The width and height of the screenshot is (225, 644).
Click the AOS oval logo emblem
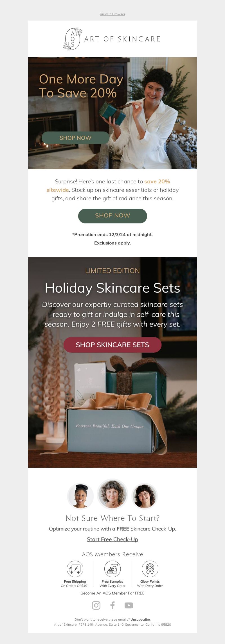click(x=73, y=39)
